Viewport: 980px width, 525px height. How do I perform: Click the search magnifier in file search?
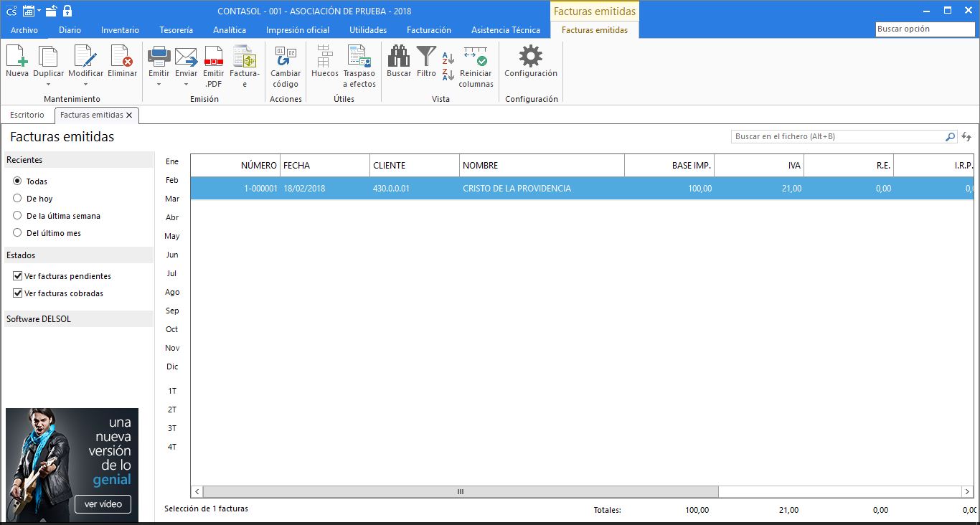pyautogui.click(x=951, y=136)
